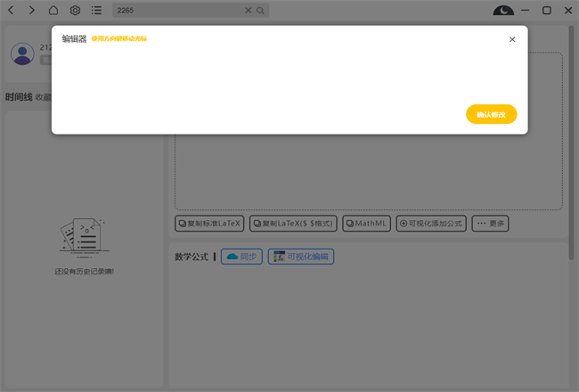
Task: Open the home page icon
Action: [x=53, y=11]
